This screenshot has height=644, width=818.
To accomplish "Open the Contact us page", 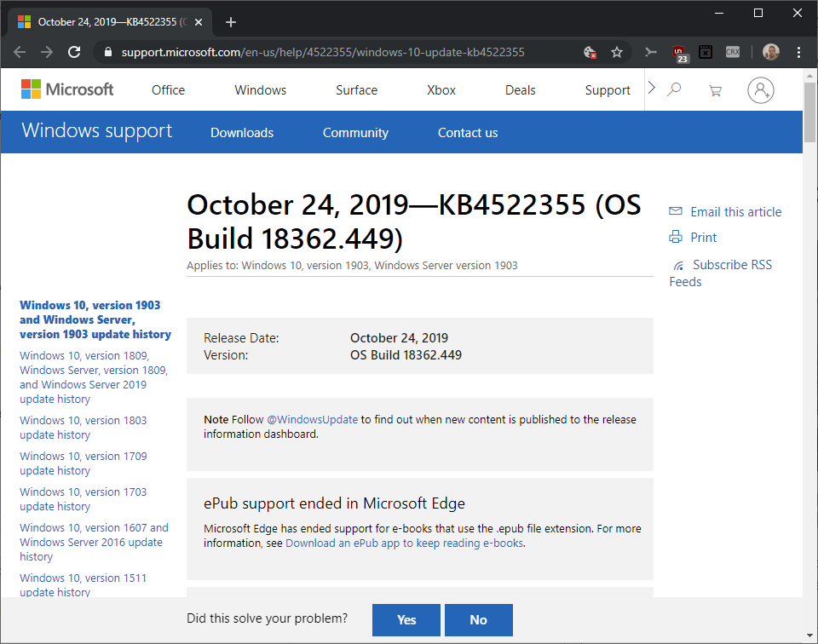I will 468,133.
